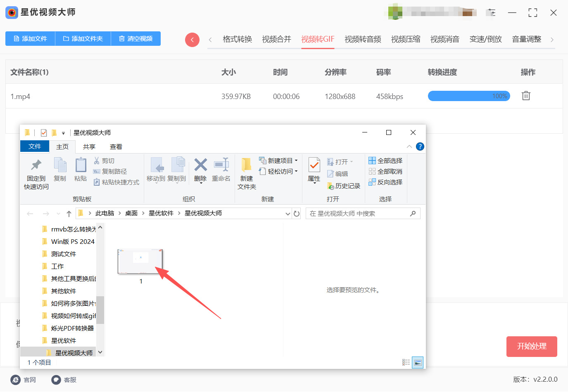
Task: Click Select none in Explorer ribbon
Action: (x=385, y=171)
